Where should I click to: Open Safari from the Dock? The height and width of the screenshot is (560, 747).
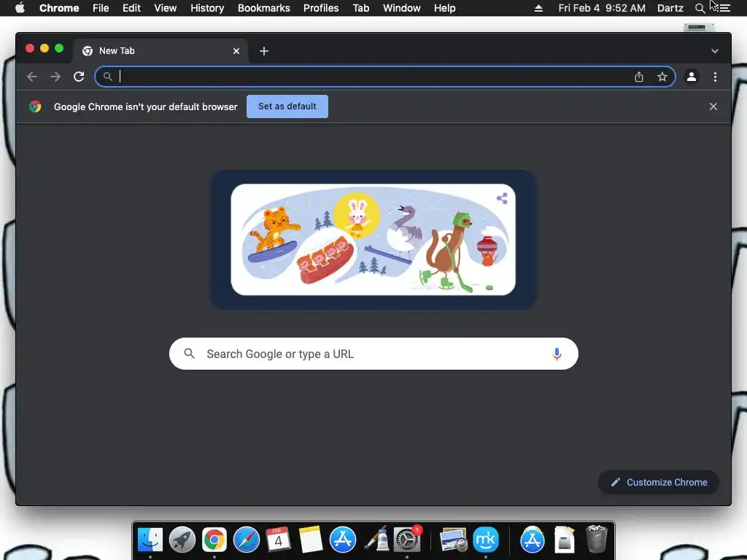click(x=247, y=540)
